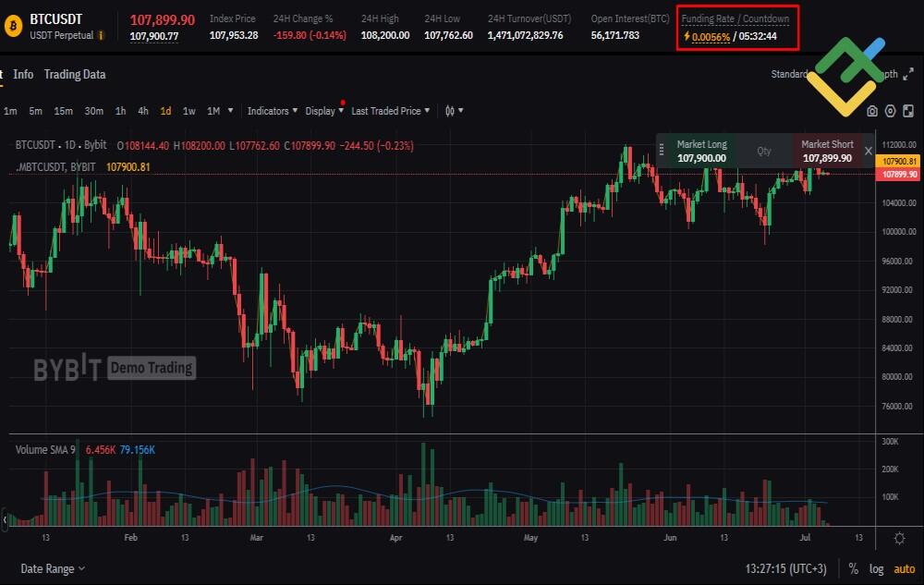Click the 13:27:15 (UTC+3) timezone clock

click(x=785, y=568)
